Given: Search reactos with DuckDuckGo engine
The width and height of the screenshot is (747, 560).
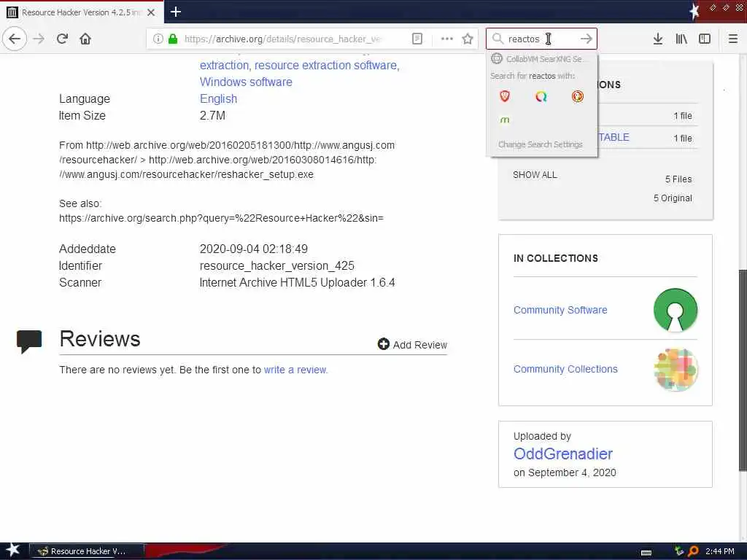Looking at the screenshot, I should coord(578,96).
